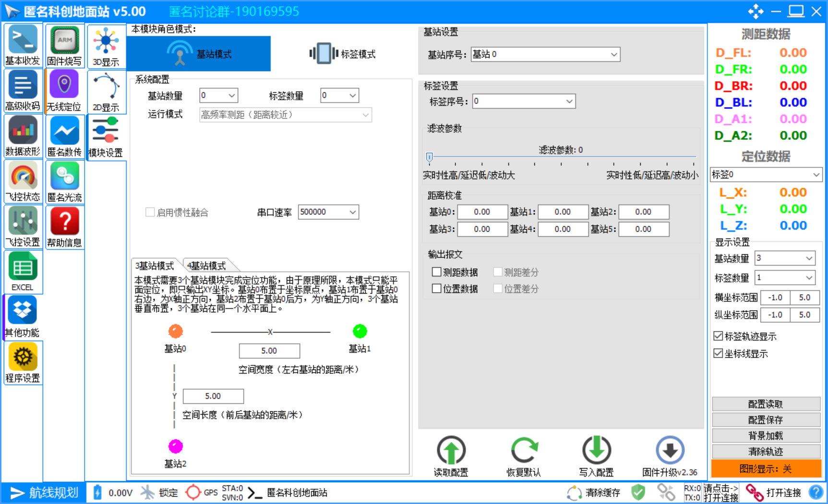
Task: Check the 位置数据 output checkbox
Action: pyautogui.click(x=436, y=288)
